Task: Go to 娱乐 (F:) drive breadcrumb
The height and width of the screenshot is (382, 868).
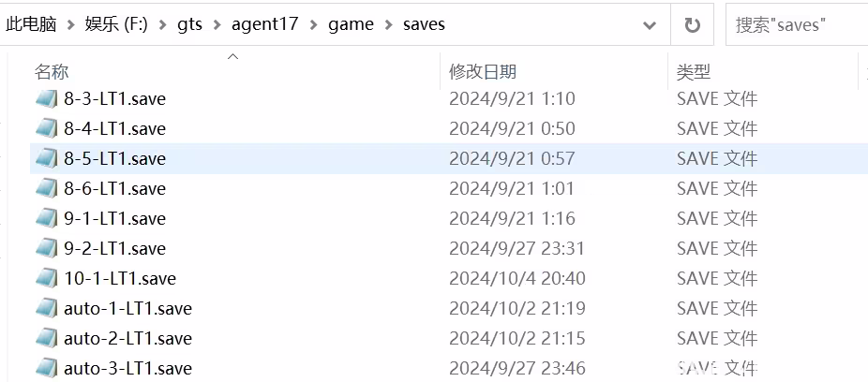Action: (x=116, y=24)
